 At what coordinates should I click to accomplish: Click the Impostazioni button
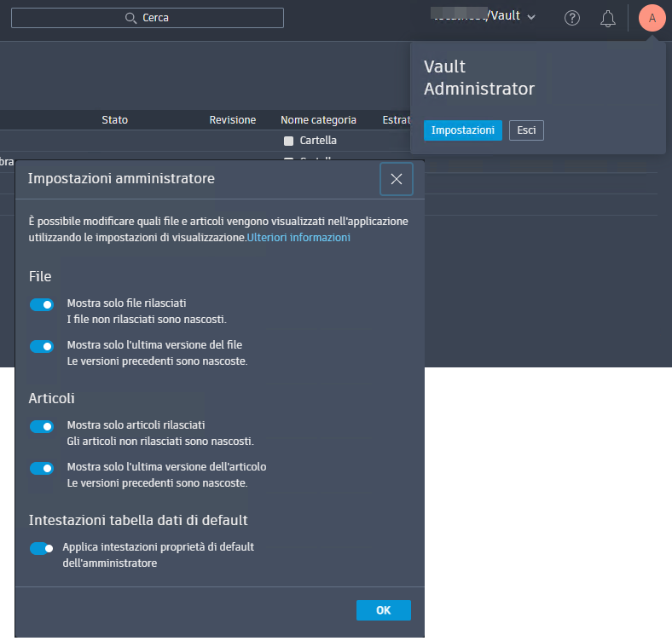point(463,130)
